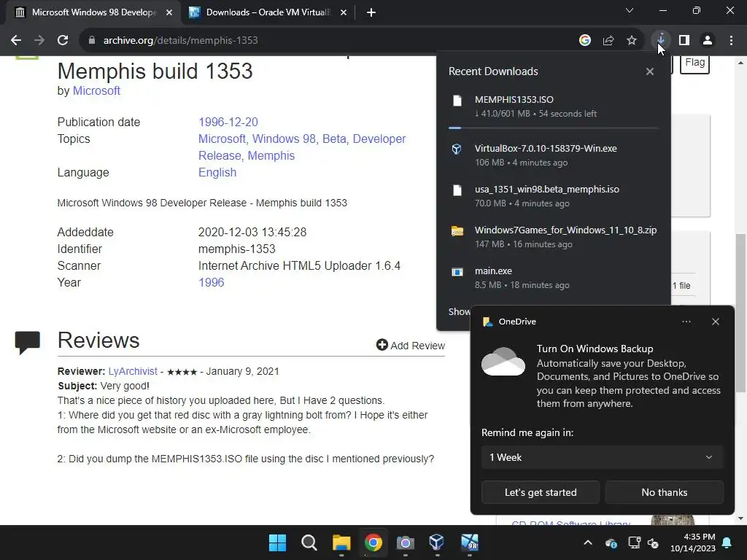
Task: Open the 1996-12-20 publication date link
Action: pyautogui.click(x=228, y=122)
